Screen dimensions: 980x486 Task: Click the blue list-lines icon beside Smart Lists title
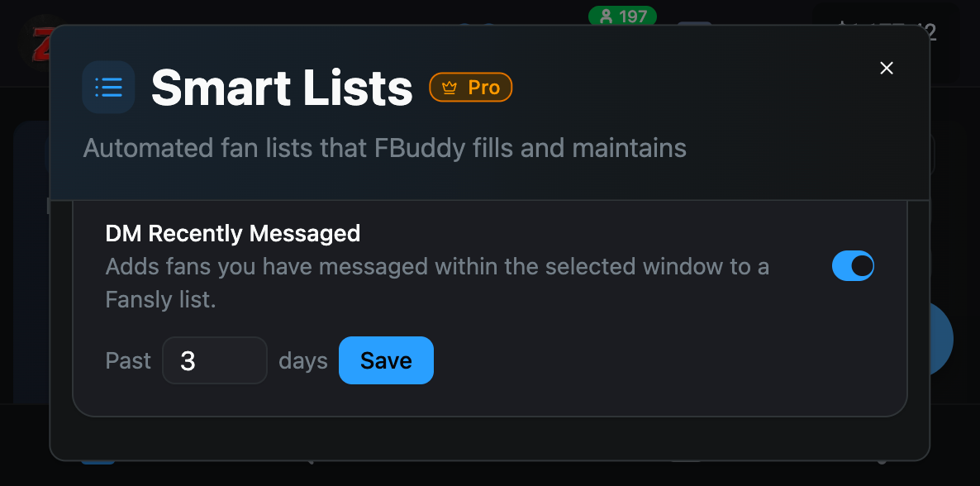(108, 87)
